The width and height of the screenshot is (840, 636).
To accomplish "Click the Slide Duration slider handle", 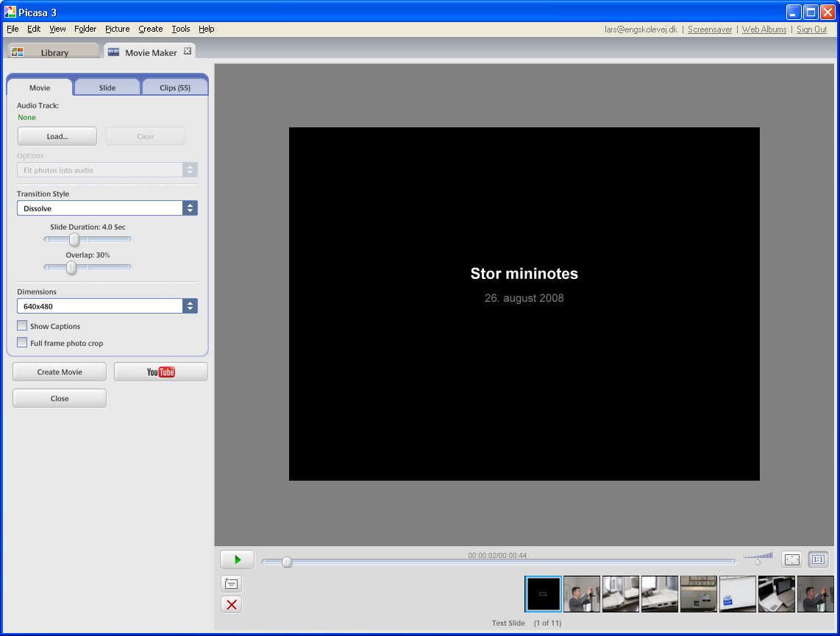I will click(x=74, y=239).
